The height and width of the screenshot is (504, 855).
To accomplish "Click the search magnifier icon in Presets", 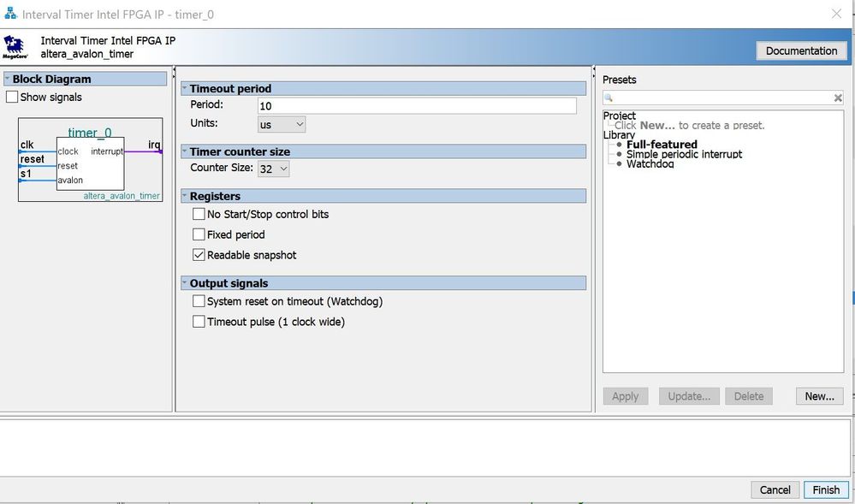I will point(609,98).
